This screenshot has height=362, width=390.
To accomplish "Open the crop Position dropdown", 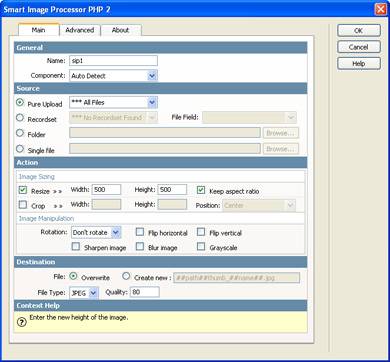I will 259,205.
